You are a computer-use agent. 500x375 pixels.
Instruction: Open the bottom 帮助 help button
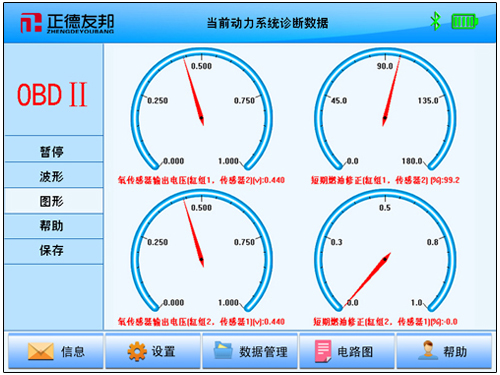click(444, 352)
